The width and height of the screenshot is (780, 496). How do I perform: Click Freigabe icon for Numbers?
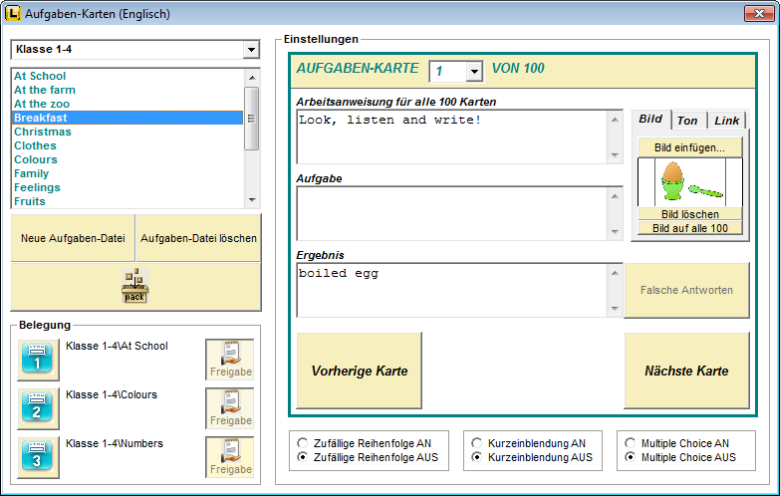tap(230, 457)
